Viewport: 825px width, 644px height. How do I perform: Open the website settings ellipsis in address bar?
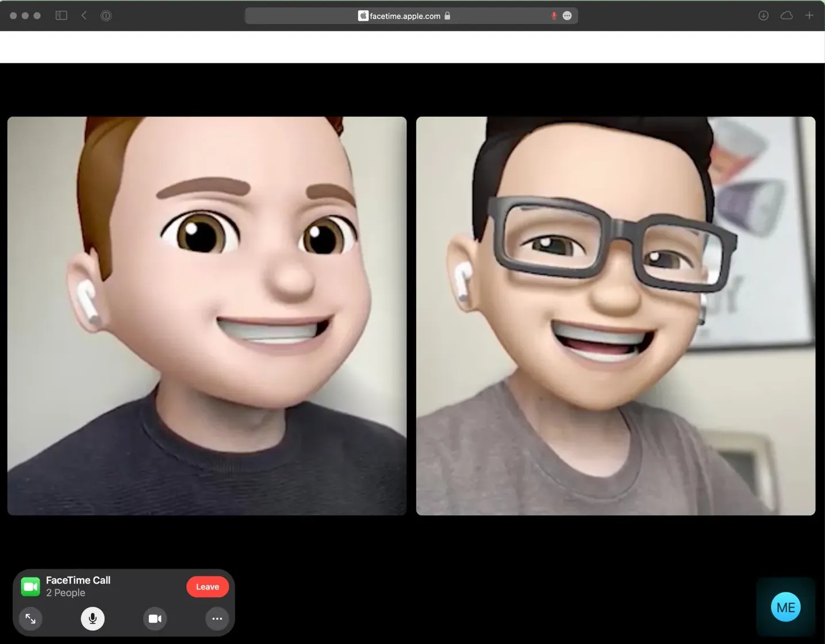click(567, 16)
